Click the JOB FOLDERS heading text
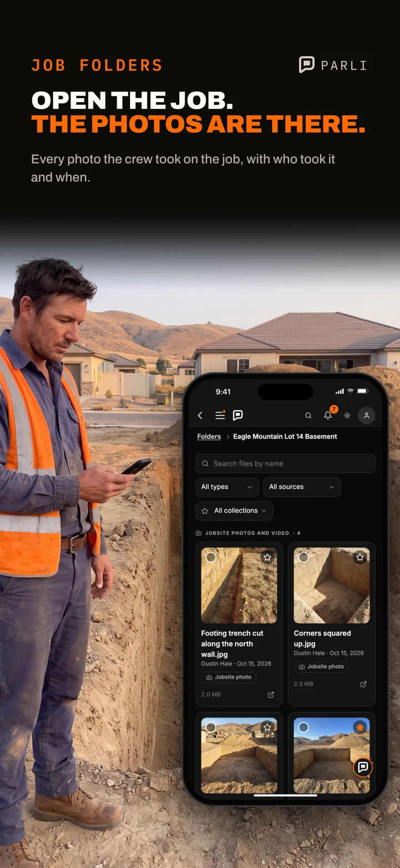400x868 pixels. pyautogui.click(x=97, y=65)
